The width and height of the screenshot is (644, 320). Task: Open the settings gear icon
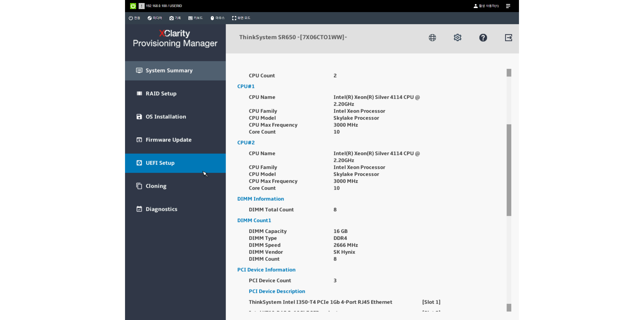coord(457,38)
